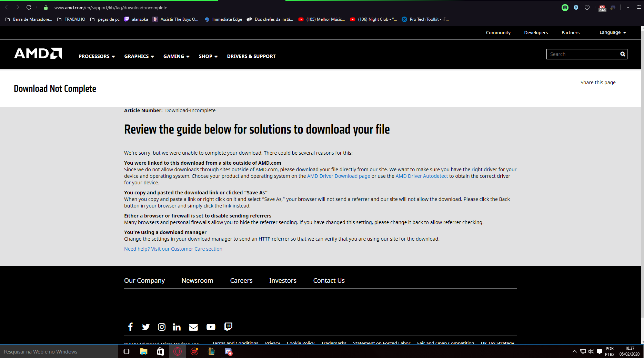Open Partners link in top bar
The height and width of the screenshot is (358, 644).
[571, 32]
